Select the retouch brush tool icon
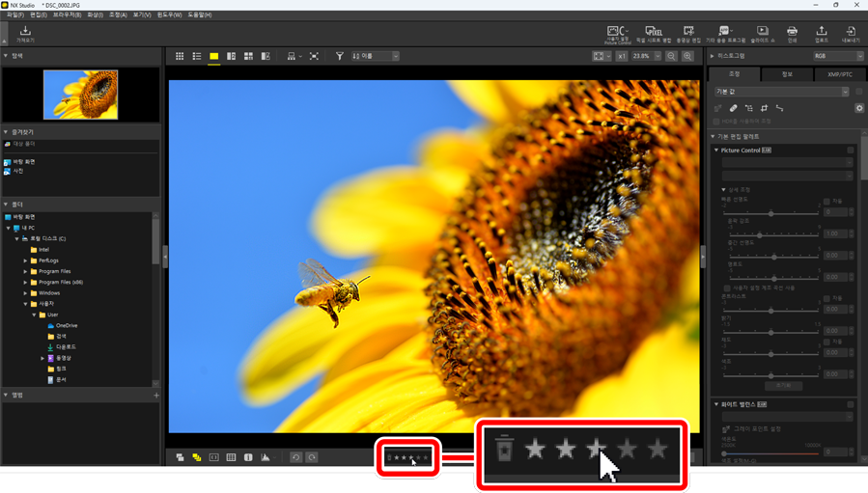This screenshot has height=493, width=868. coord(733,108)
